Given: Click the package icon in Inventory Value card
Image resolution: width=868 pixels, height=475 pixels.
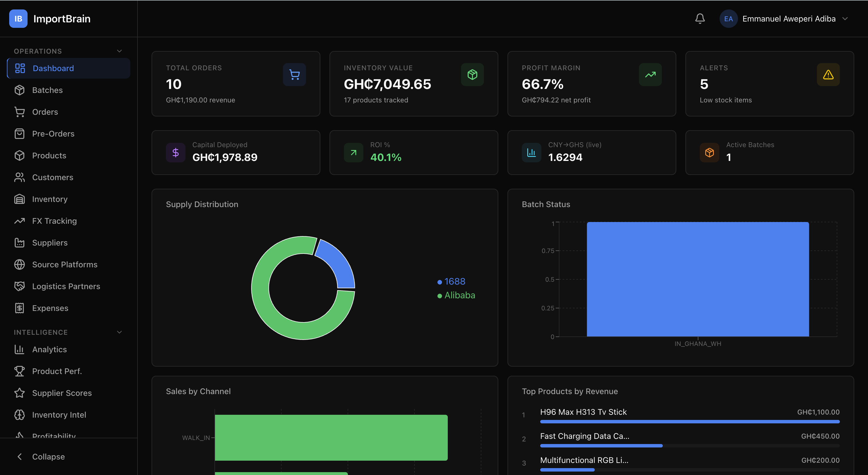Looking at the screenshot, I should click(472, 74).
